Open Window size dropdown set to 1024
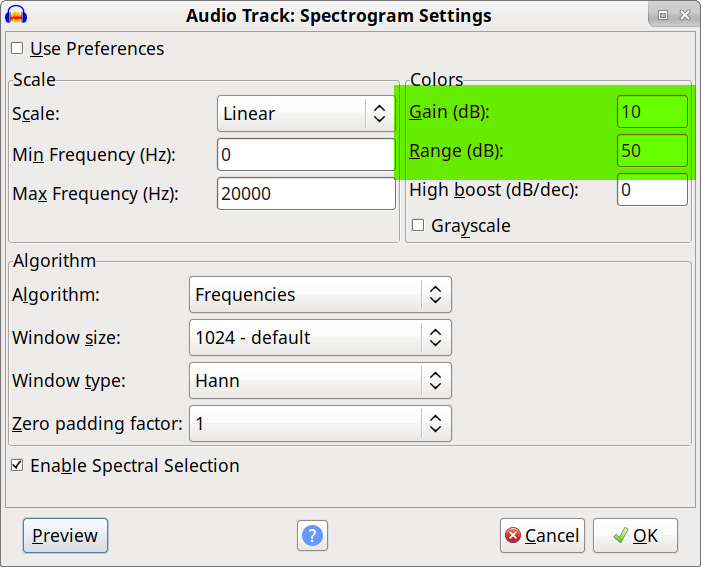The width and height of the screenshot is (701, 567). point(320,337)
